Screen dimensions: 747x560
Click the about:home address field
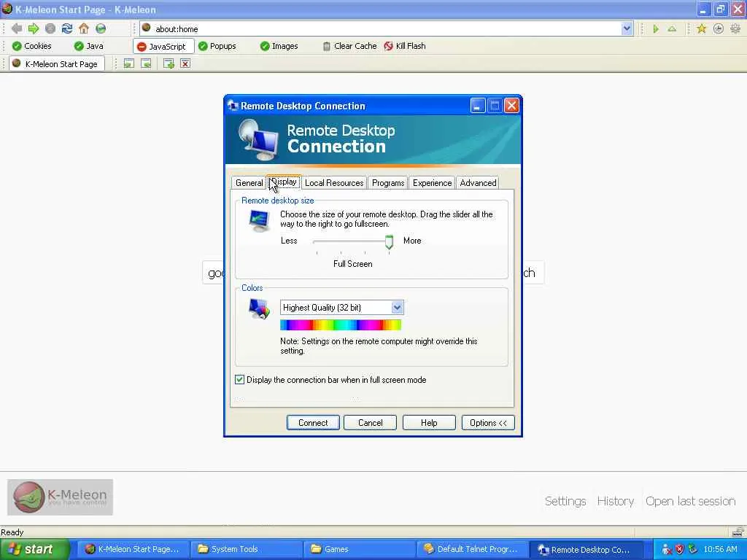(x=381, y=28)
